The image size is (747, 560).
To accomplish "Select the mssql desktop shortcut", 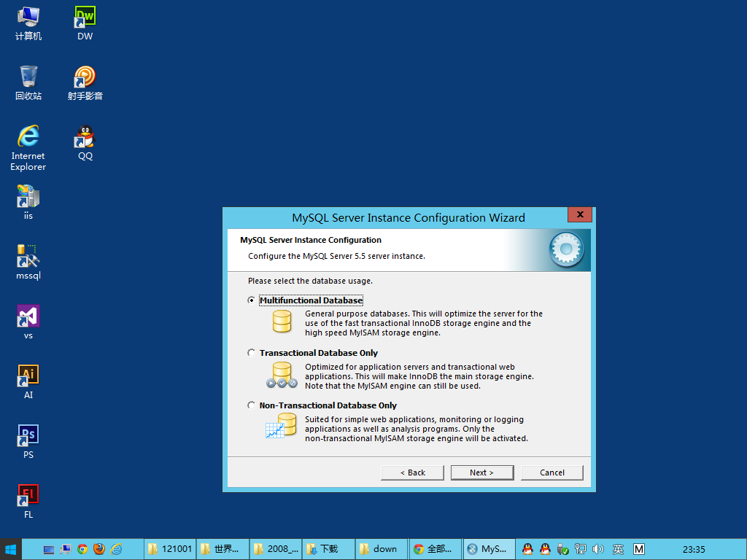I will tap(28, 262).
